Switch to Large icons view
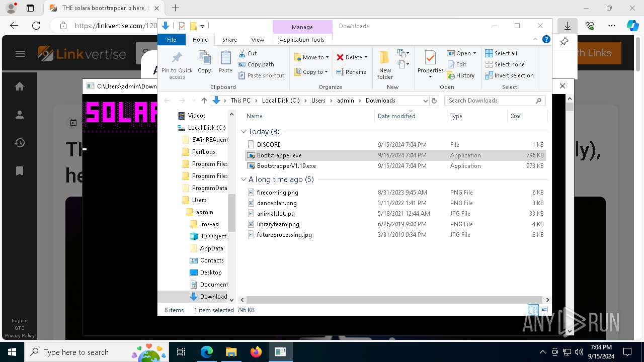 544,310
